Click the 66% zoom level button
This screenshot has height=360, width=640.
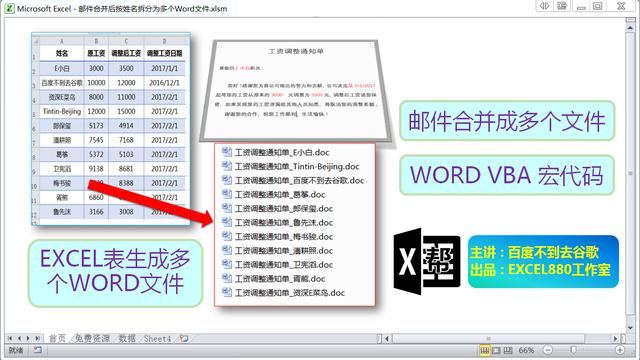[x=527, y=350]
